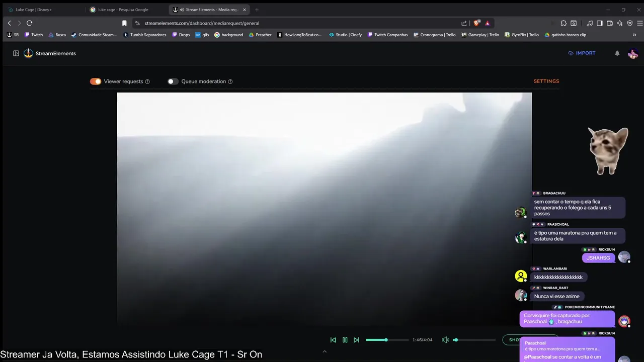Go back in browser history
Screen dimensions: 644x362
click(x=9, y=23)
